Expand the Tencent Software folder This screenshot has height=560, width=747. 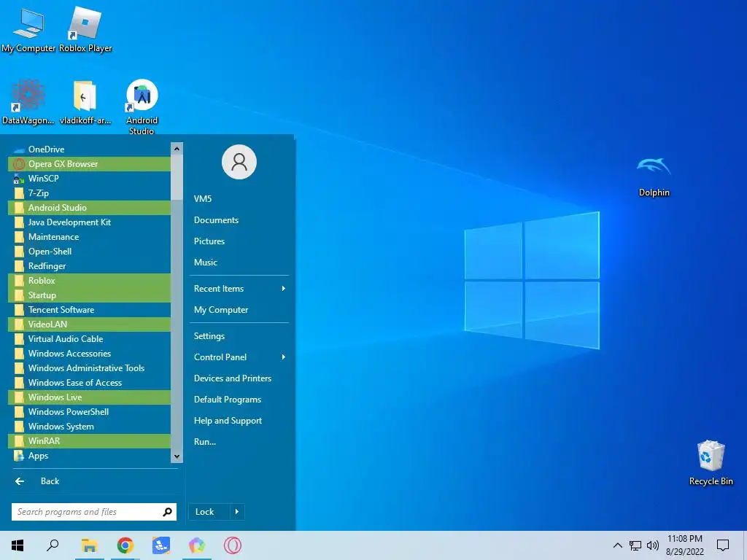[90, 310]
